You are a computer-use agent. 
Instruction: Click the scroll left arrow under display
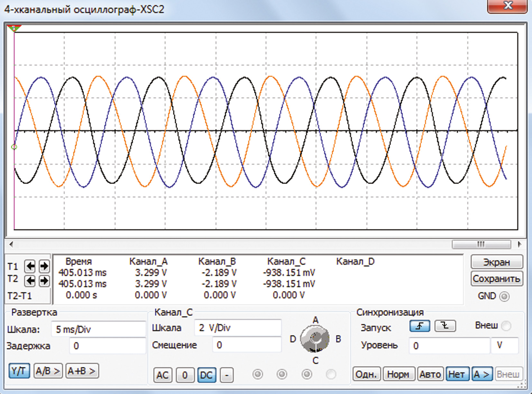pyautogui.click(x=11, y=244)
